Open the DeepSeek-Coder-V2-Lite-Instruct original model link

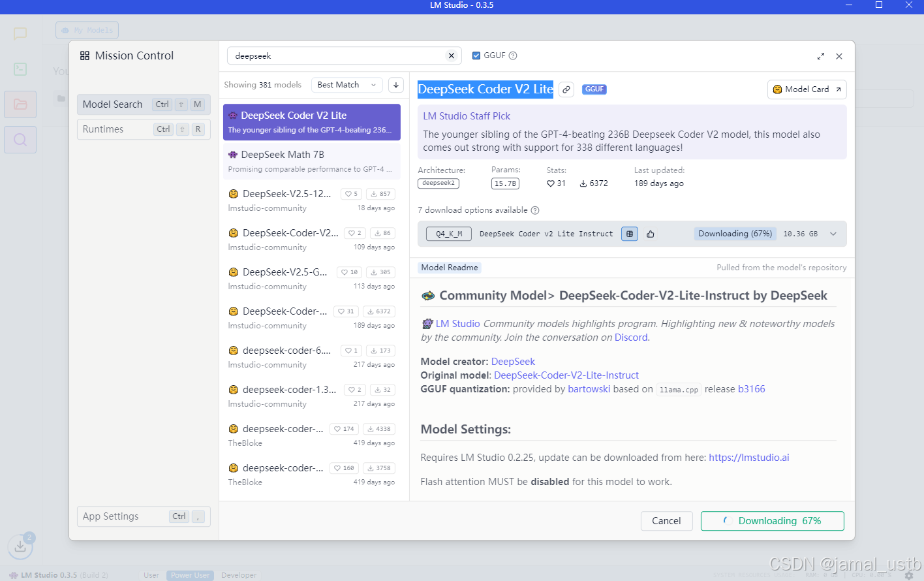[x=566, y=375]
